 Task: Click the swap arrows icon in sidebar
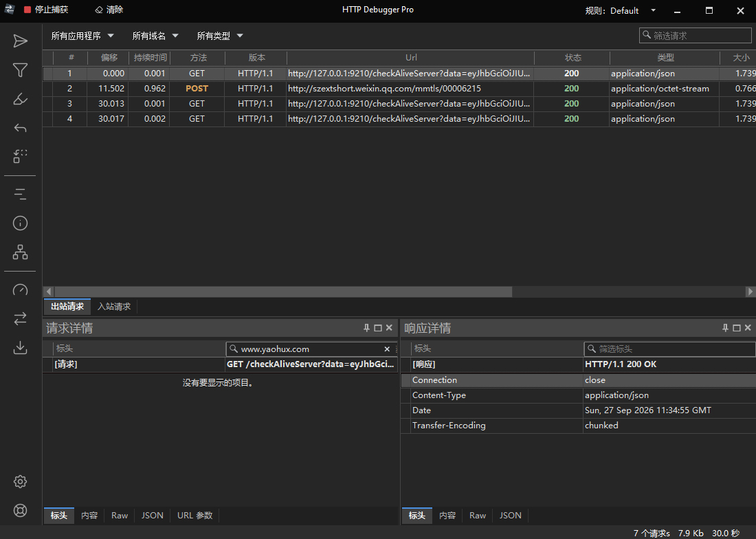(20, 319)
